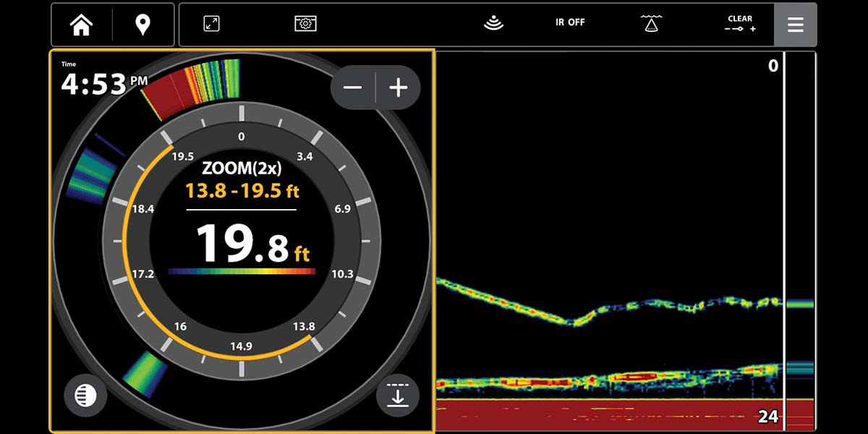Select the depth marker labeled 24
Screen dimensions: 868x434
pyautogui.click(x=767, y=417)
